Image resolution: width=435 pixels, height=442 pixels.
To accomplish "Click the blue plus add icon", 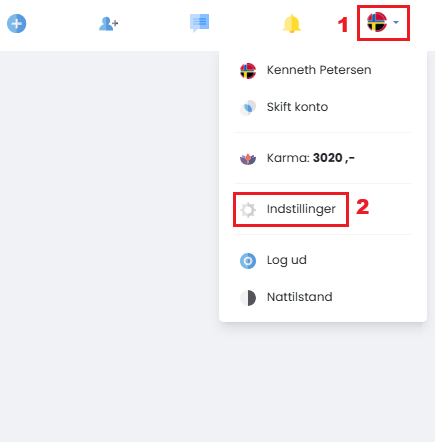I will 16,24.
